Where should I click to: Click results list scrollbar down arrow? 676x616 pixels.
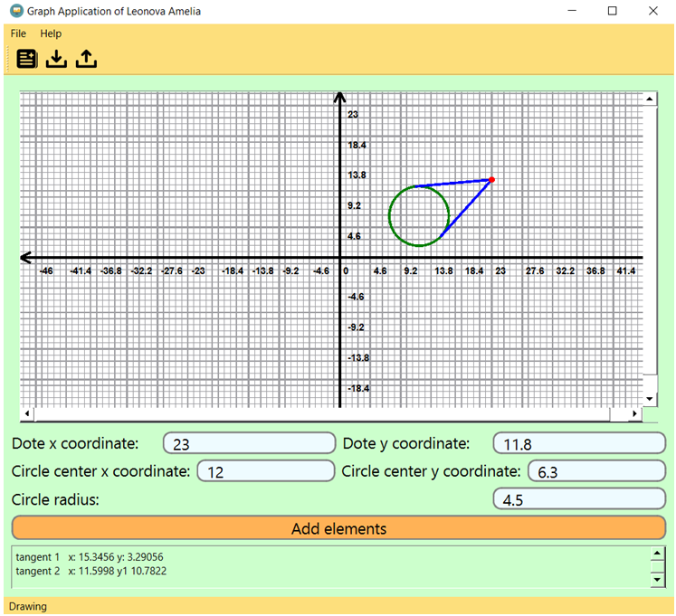[x=657, y=580]
